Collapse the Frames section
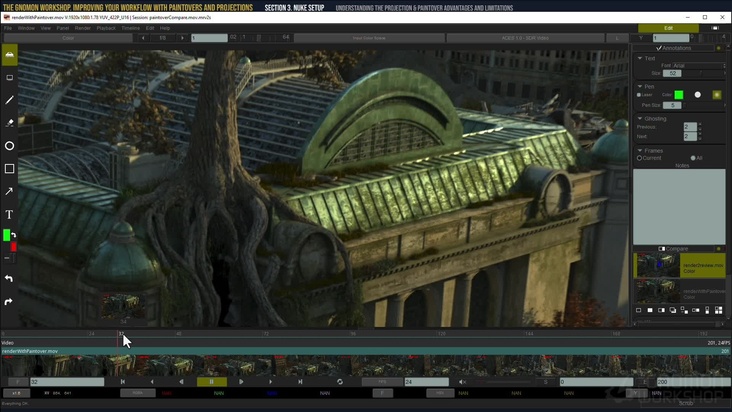Screen dimensions: 732x412 pyautogui.click(x=640, y=151)
